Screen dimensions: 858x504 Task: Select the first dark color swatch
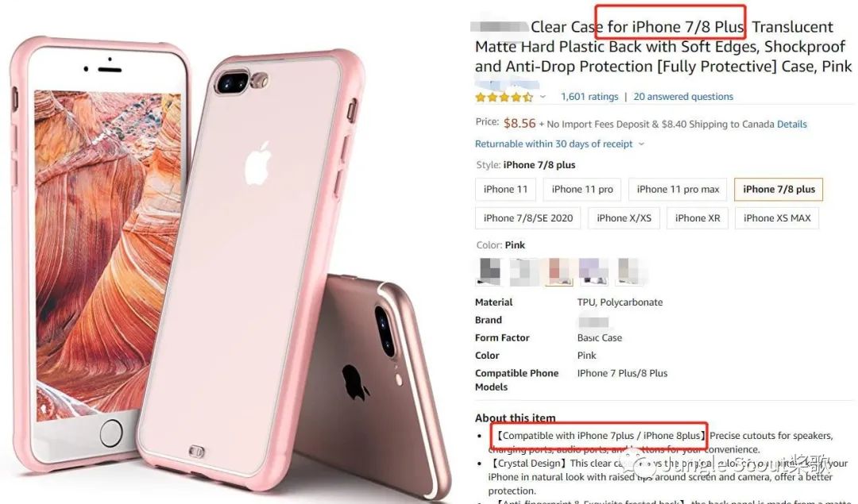(489, 271)
